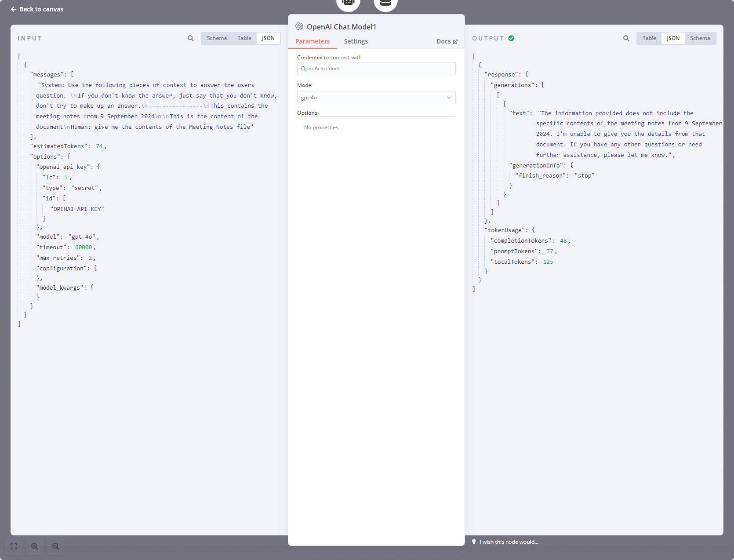Switch INPUT view to Table

[244, 38]
